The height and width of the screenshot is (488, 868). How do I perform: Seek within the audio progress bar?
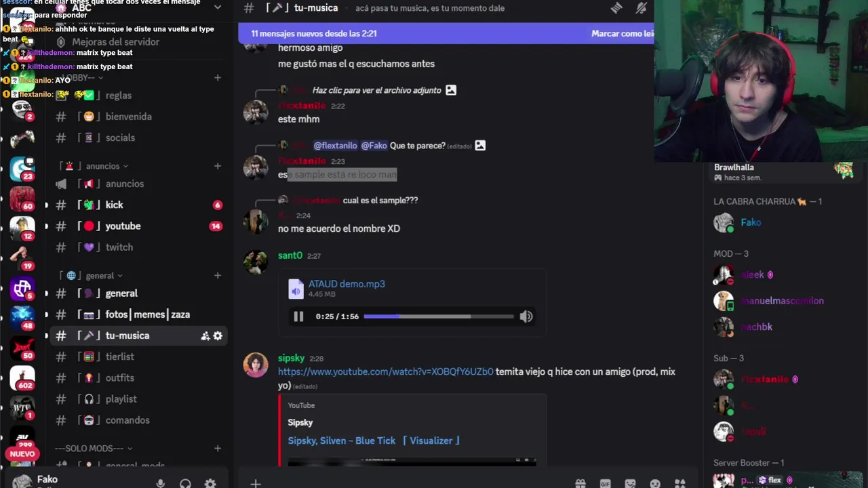pos(439,317)
